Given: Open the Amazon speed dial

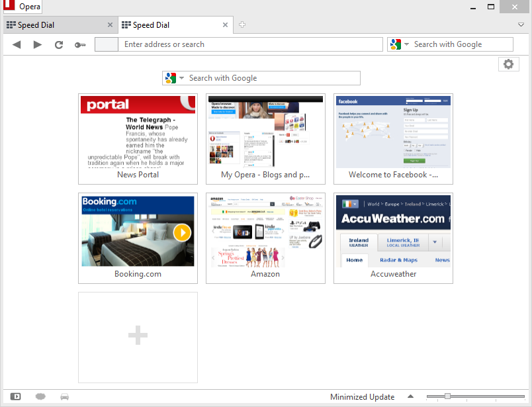Looking at the screenshot, I should click(x=265, y=238).
